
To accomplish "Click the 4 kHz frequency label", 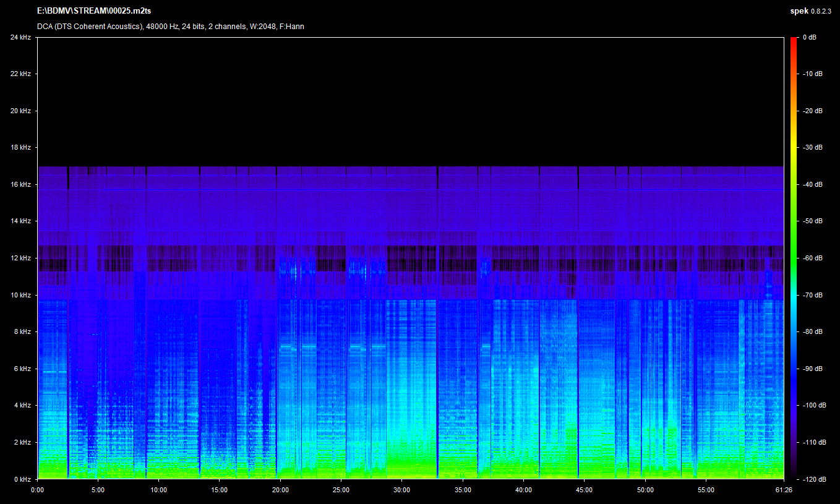I will tap(22, 406).
